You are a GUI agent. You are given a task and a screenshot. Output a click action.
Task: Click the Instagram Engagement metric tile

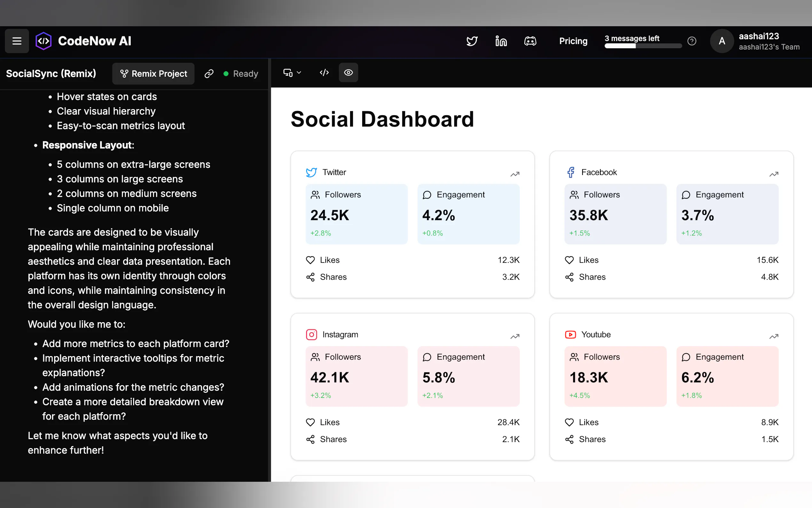point(468,376)
